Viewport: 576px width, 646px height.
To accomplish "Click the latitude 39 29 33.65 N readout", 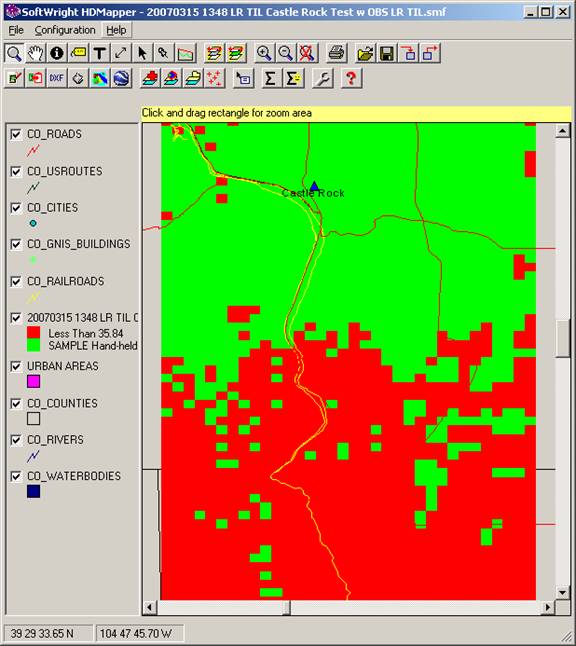I will coord(48,633).
